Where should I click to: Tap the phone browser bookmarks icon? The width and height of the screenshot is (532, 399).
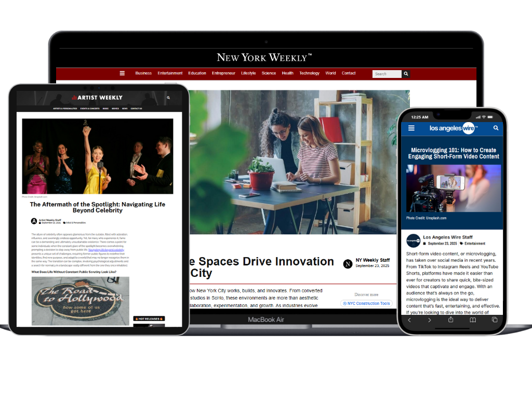coord(473,320)
